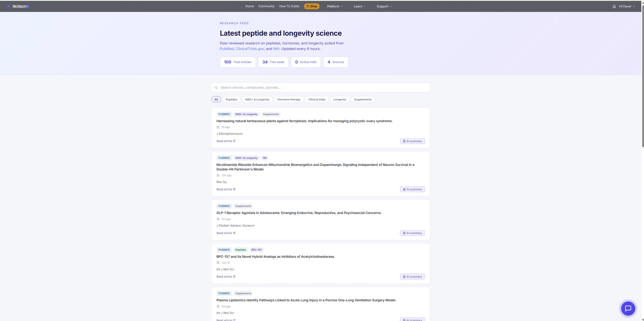Open the Hi Dave account dropdown
Image resolution: width=644 pixels, height=321 pixels.
(x=627, y=7)
